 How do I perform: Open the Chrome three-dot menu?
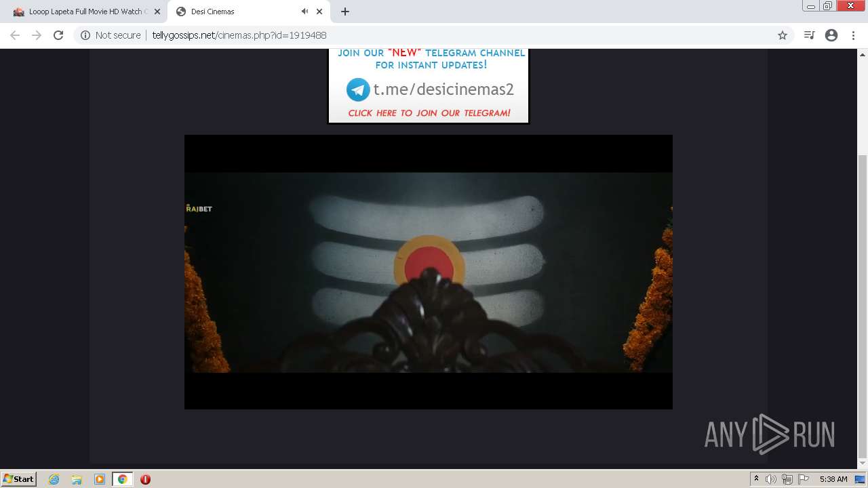853,35
